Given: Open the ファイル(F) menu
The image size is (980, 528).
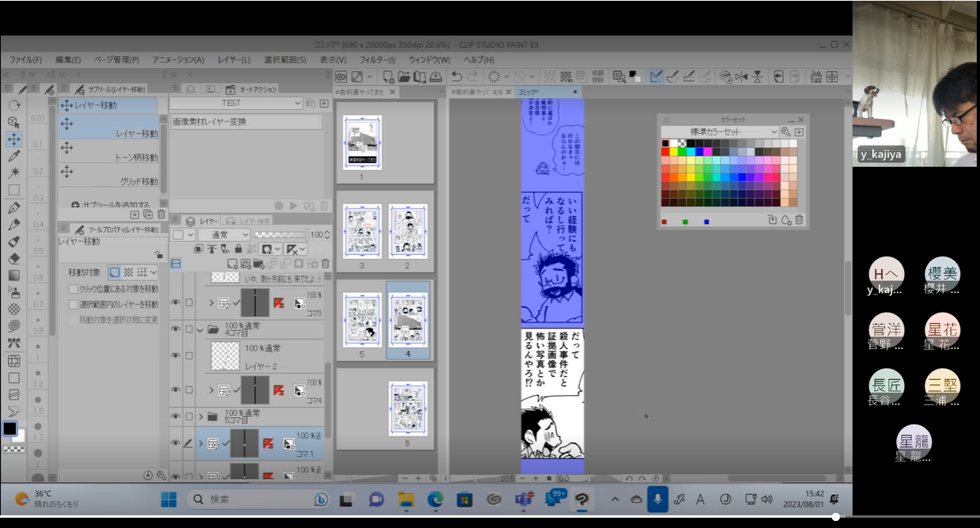Looking at the screenshot, I should pos(26,59).
